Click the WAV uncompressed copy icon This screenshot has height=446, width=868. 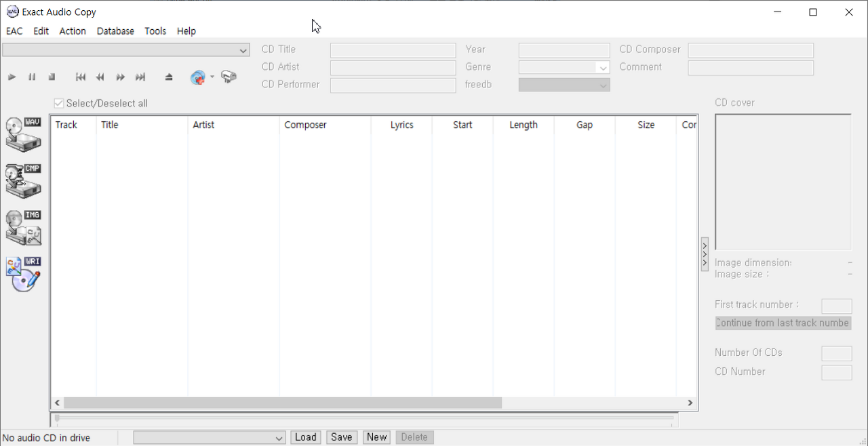(x=24, y=134)
